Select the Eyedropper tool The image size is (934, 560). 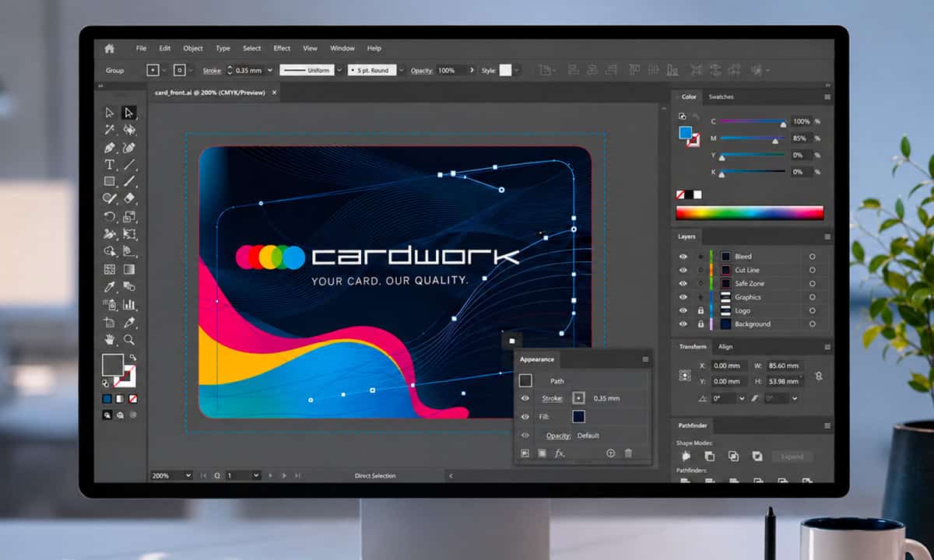[110, 287]
